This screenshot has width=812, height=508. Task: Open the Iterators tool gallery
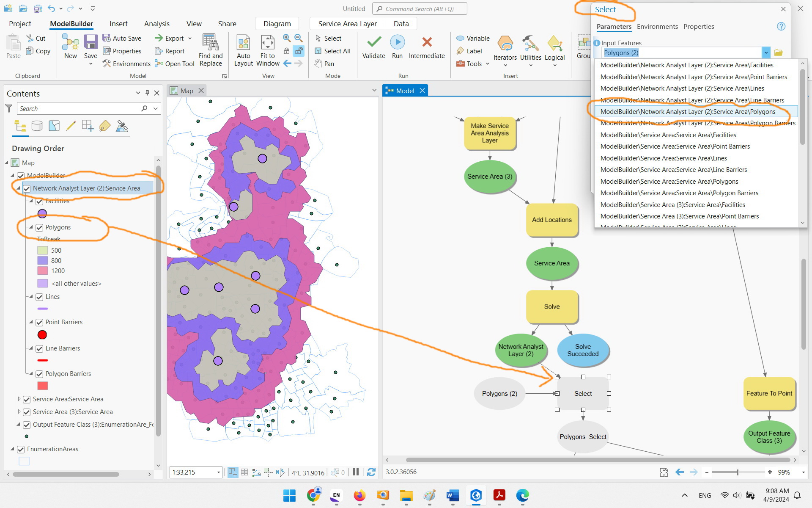pos(505,47)
